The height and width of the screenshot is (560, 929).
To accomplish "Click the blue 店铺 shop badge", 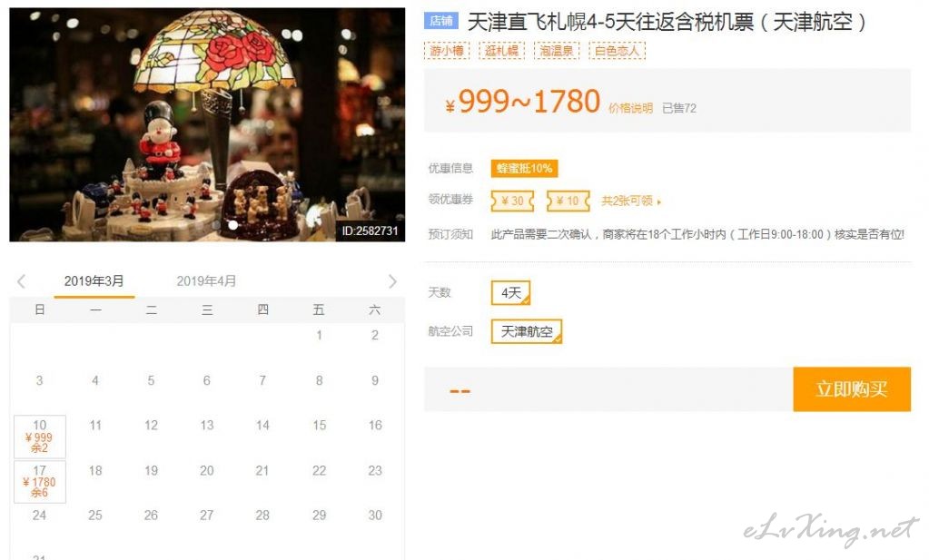I will (441, 21).
